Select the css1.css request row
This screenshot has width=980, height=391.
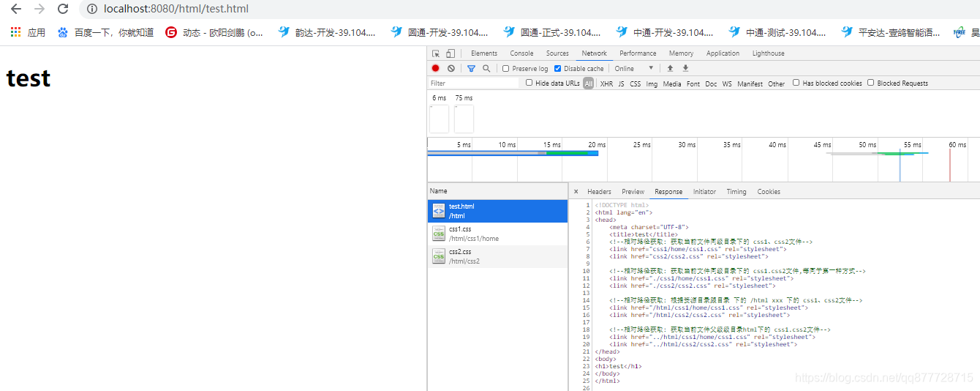[x=498, y=234]
